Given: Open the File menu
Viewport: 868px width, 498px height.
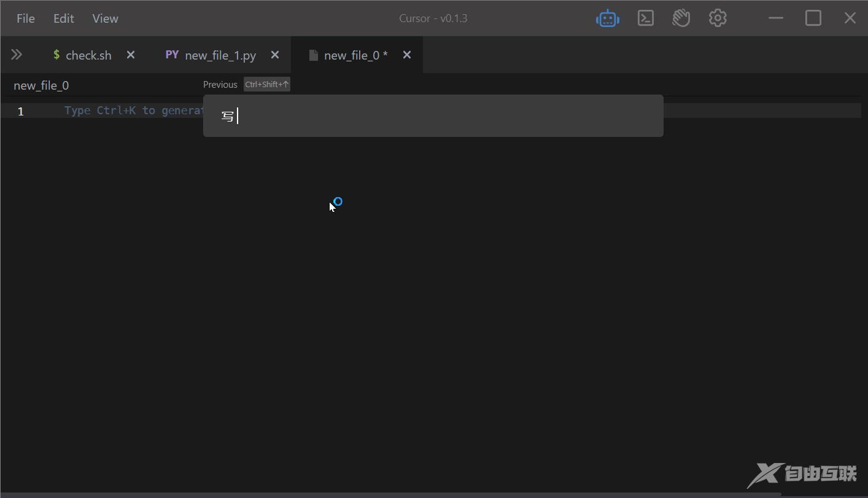Looking at the screenshot, I should click(26, 18).
